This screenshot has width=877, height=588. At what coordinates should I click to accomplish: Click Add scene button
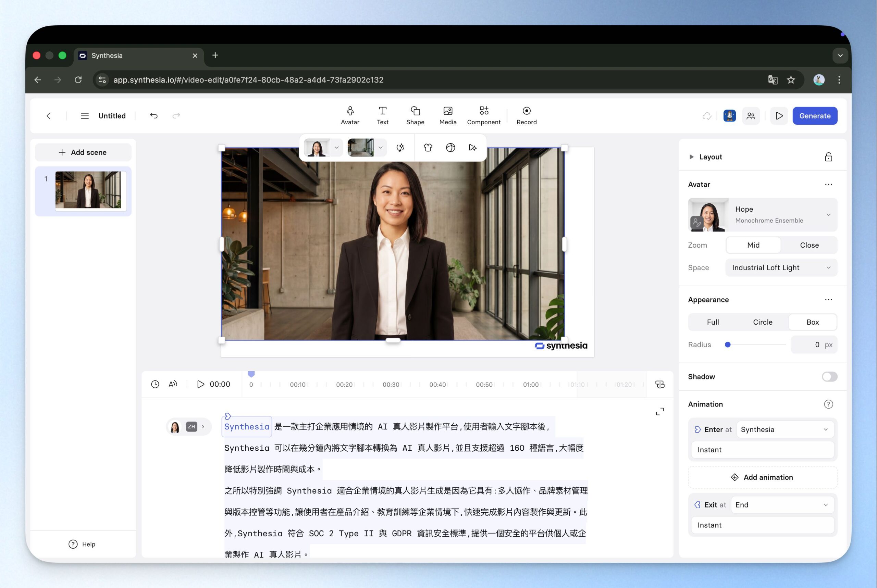(83, 152)
